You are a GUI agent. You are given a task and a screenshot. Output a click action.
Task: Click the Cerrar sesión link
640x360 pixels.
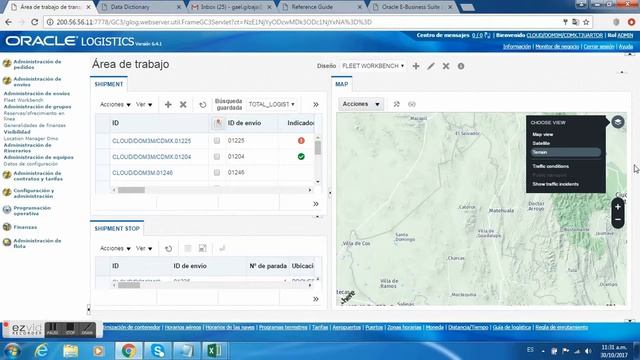pos(599,47)
